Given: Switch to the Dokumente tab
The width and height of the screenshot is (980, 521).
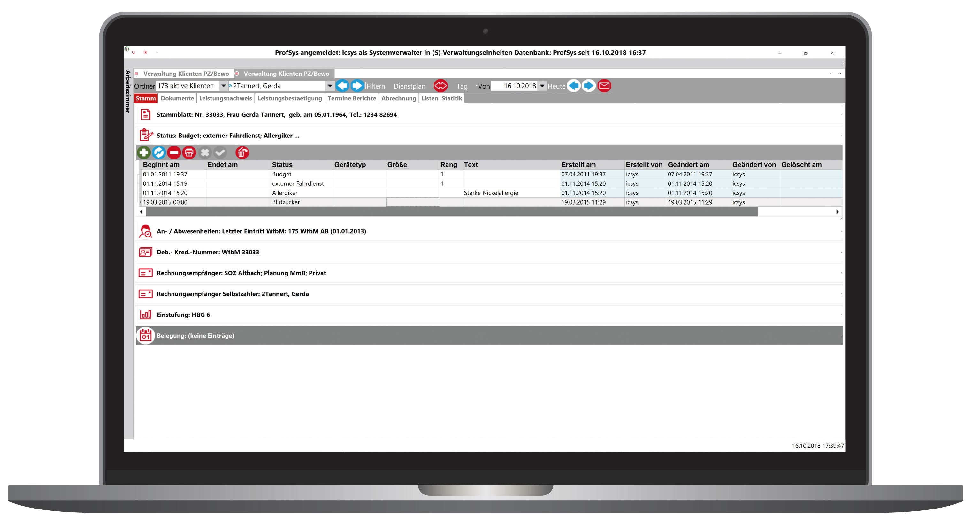Looking at the screenshot, I should [177, 98].
